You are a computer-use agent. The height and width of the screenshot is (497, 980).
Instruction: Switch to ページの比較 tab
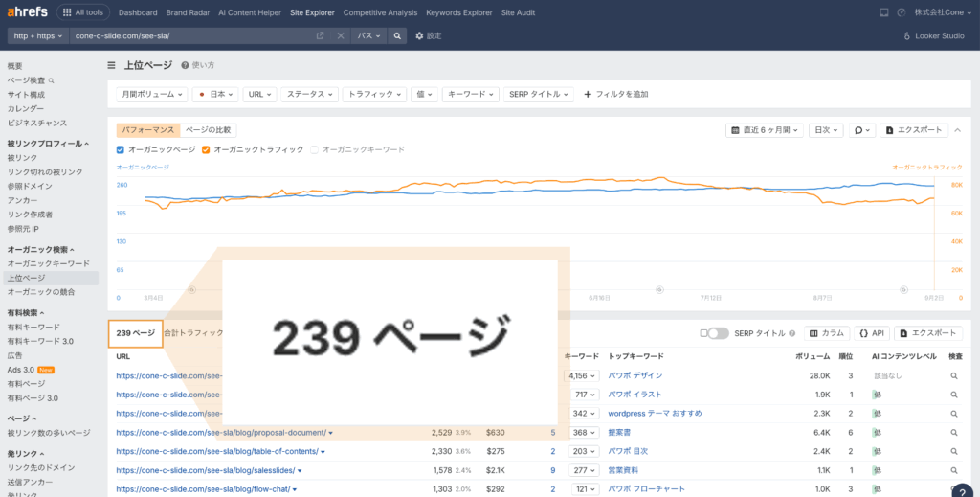click(x=208, y=130)
